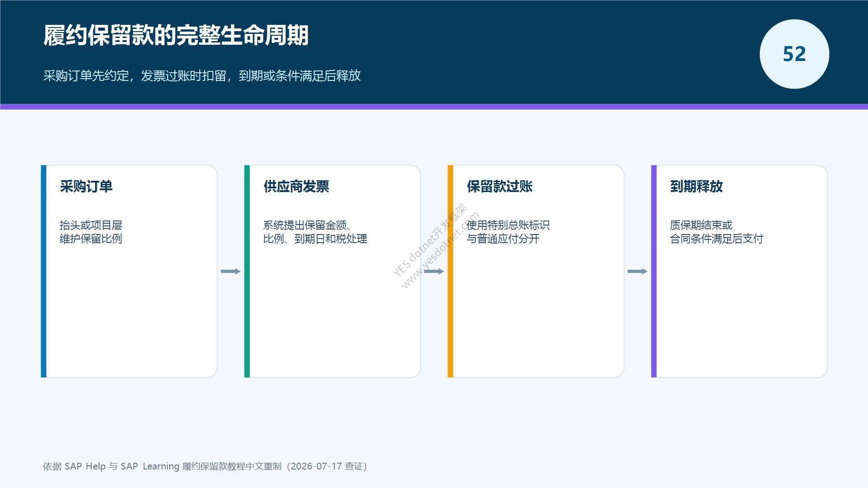Click the text 质保期结束或
The width and height of the screenshot is (868, 488).
[x=701, y=225]
